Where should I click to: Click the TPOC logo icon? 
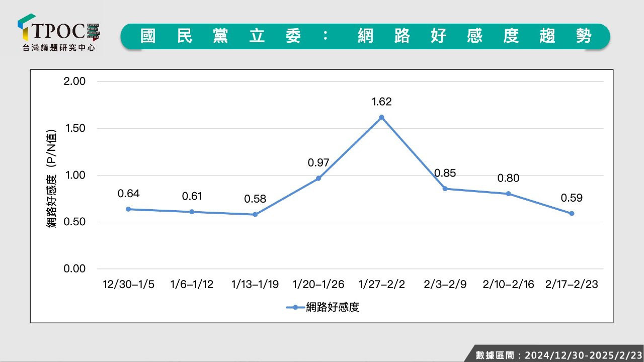27,28
